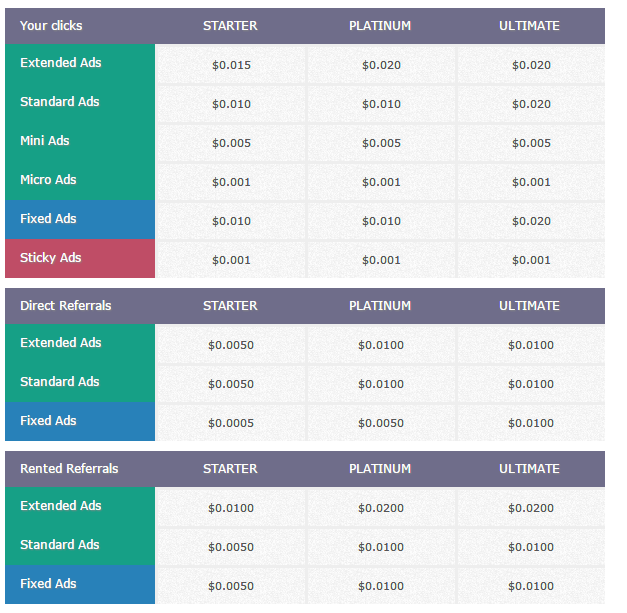Screen dimensions: 627x613
Task: Click Standard Ads label in Rented Referrals table
Action: pyautogui.click(x=60, y=545)
